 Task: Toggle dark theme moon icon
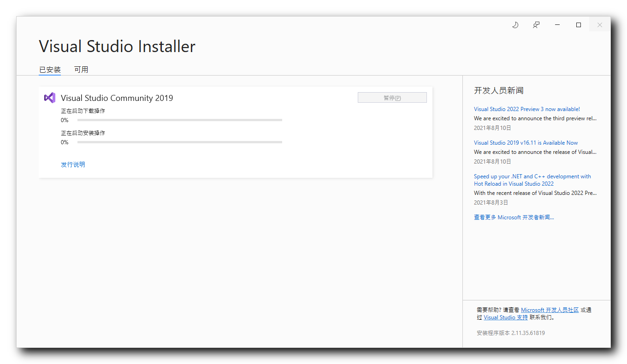click(515, 25)
